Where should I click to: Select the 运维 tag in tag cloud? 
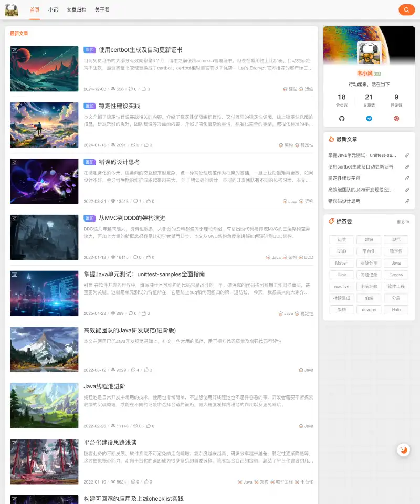coord(342,240)
